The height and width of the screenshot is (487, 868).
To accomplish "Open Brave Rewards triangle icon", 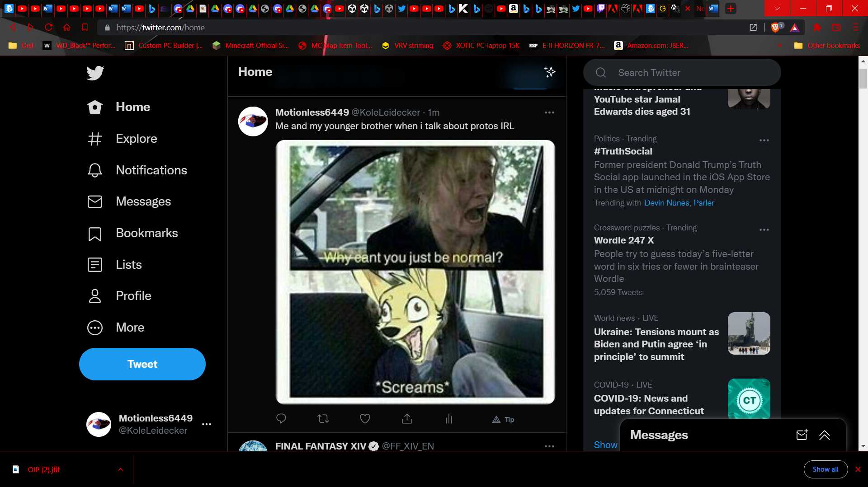I will pyautogui.click(x=794, y=28).
